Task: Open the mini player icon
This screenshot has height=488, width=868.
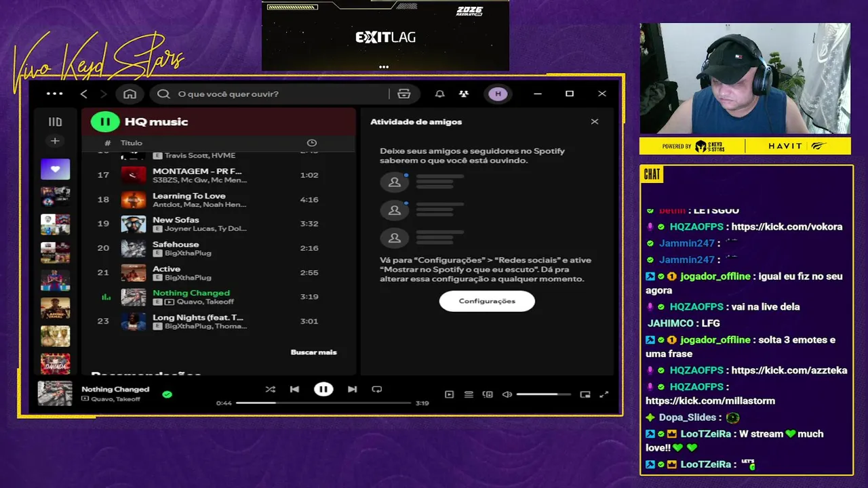Action: pos(585,394)
